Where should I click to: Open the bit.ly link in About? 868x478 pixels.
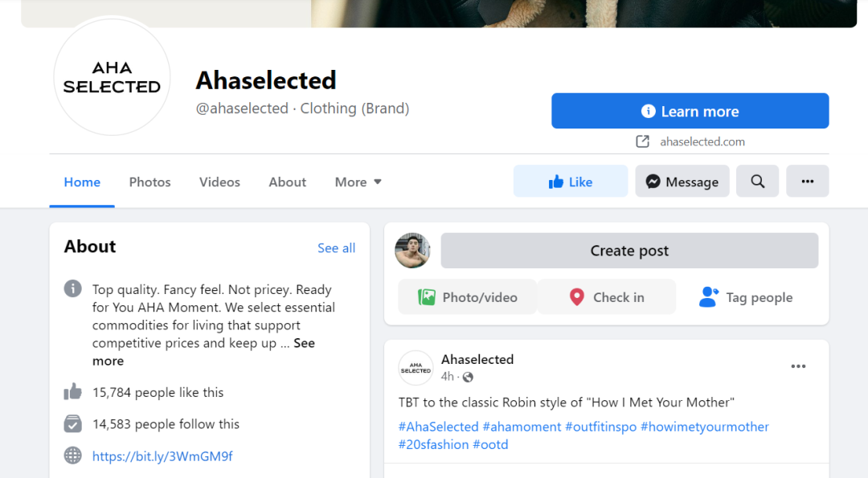tap(162, 456)
